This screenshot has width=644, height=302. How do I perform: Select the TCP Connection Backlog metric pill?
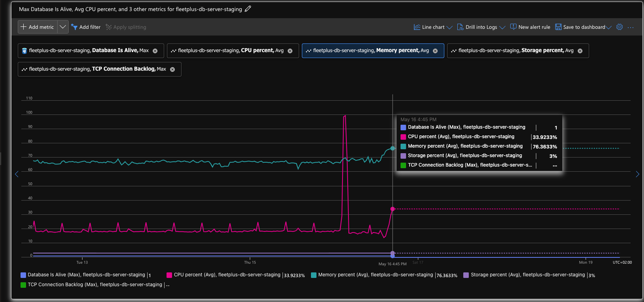(99, 69)
